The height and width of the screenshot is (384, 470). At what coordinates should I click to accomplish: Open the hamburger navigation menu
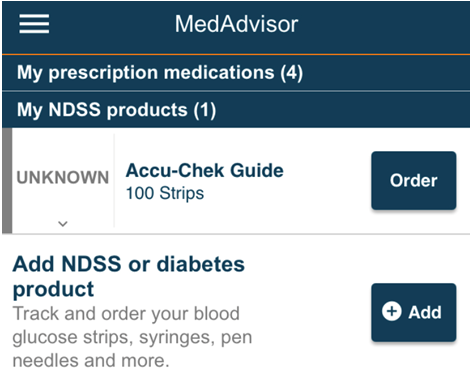tap(34, 24)
